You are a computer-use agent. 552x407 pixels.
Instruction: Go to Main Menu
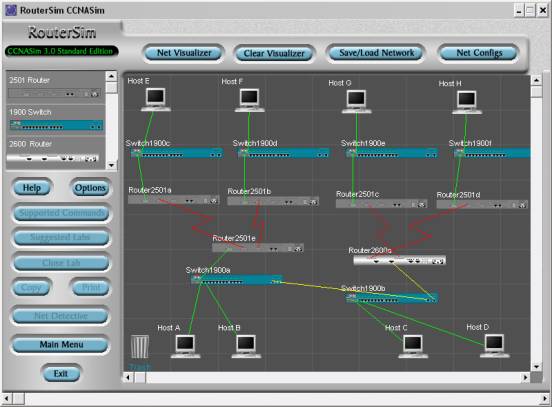(x=61, y=345)
